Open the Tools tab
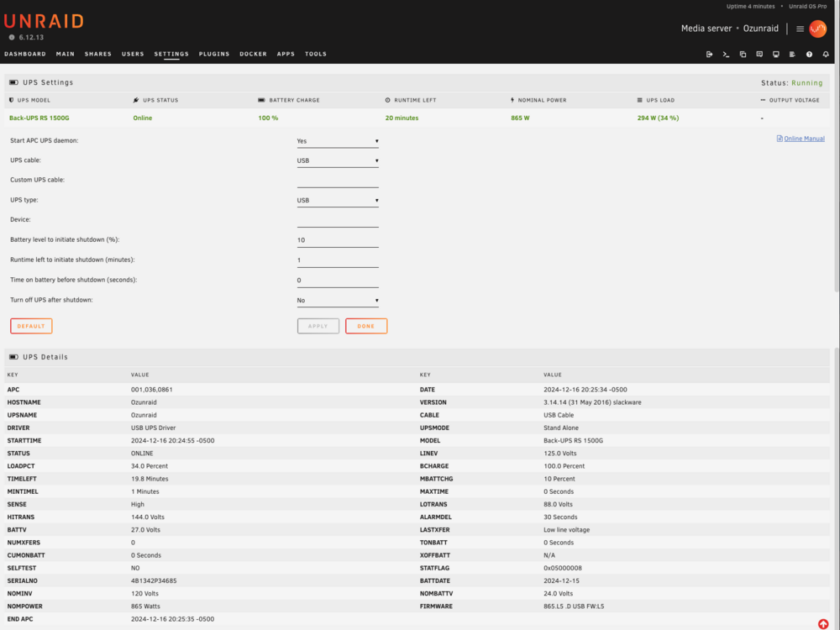This screenshot has width=840, height=630. (x=316, y=54)
